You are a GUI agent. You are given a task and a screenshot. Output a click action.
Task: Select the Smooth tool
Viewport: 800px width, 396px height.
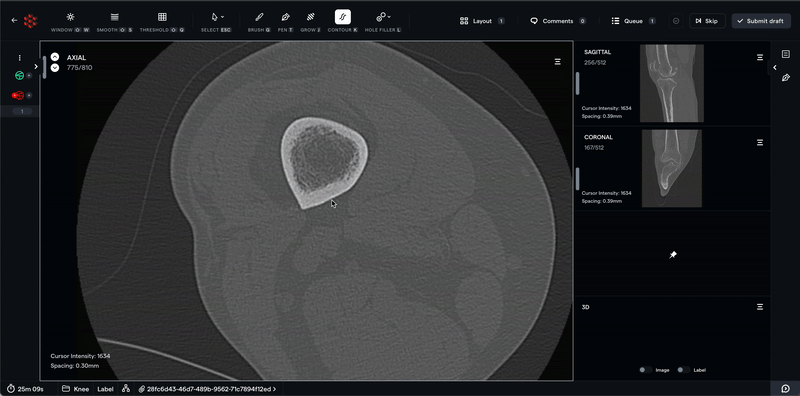point(114,21)
